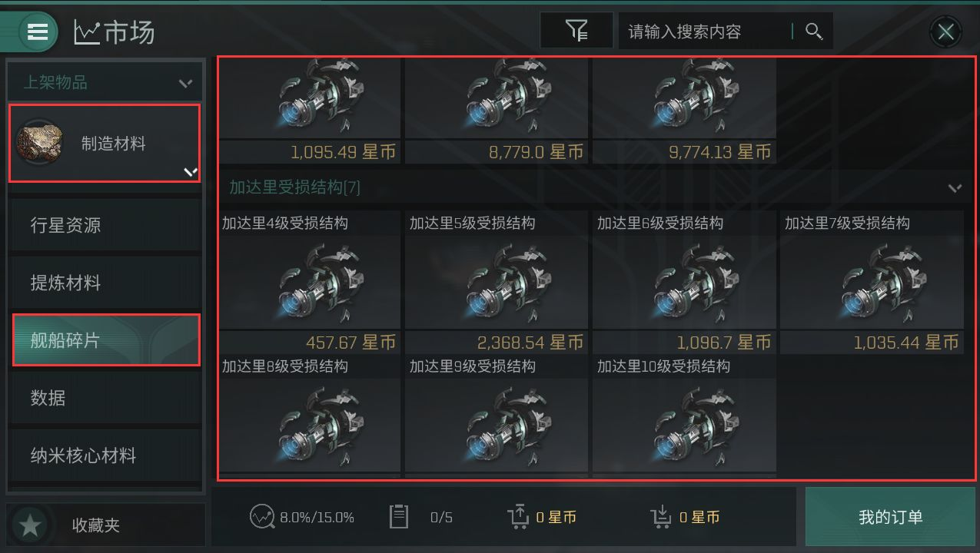Open the 收藏夹 favorites button
This screenshot has width=980, height=553.
coord(106,525)
